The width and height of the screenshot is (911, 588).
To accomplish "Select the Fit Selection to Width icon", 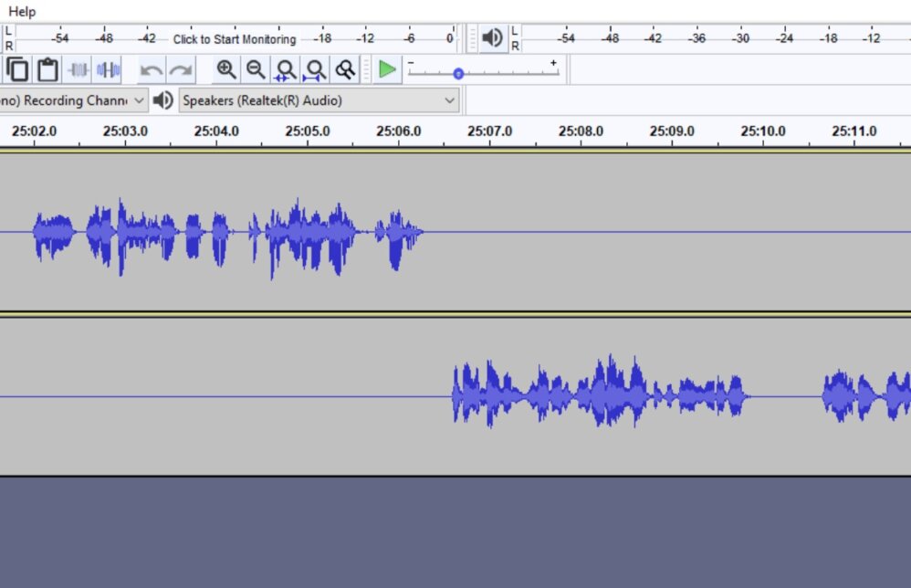I will click(x=286, y=68).
